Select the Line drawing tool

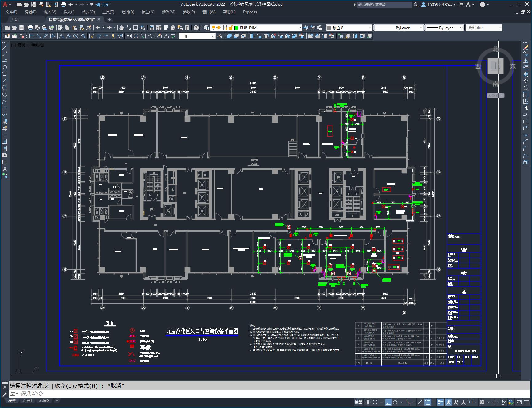(5, 47)
